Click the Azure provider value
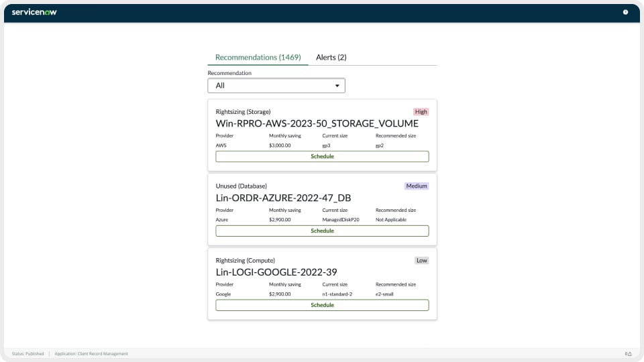This screenshot has width=644, height=362. (x=222, y=220)
